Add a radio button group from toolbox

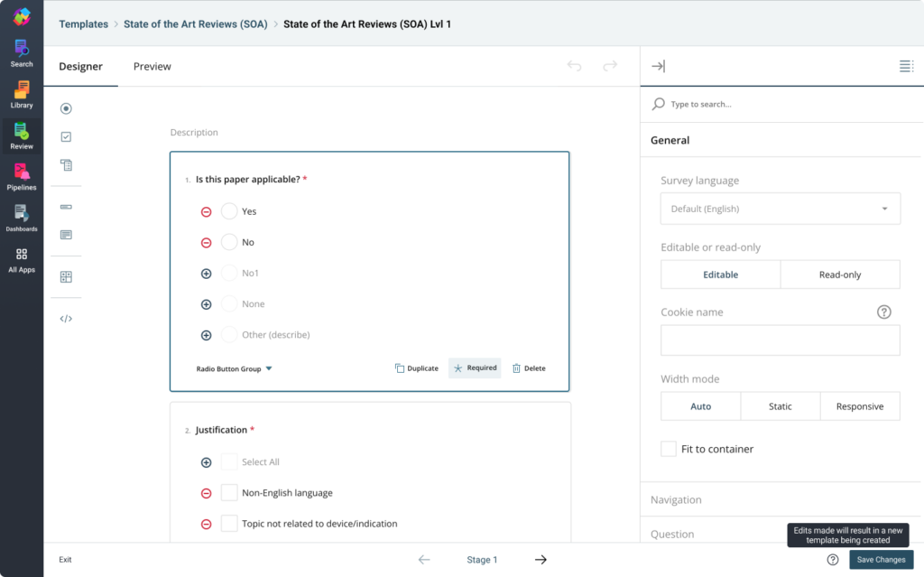pyautogui.click(x=66, y=109)
